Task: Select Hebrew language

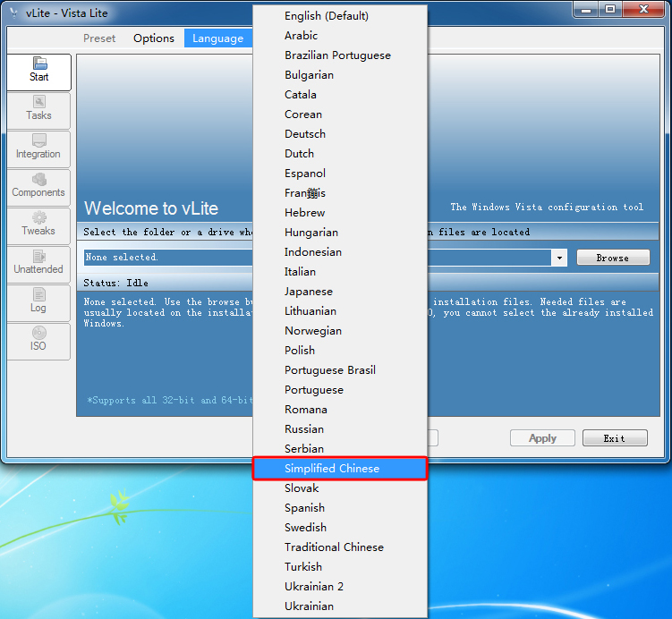Action: (340, 213)
